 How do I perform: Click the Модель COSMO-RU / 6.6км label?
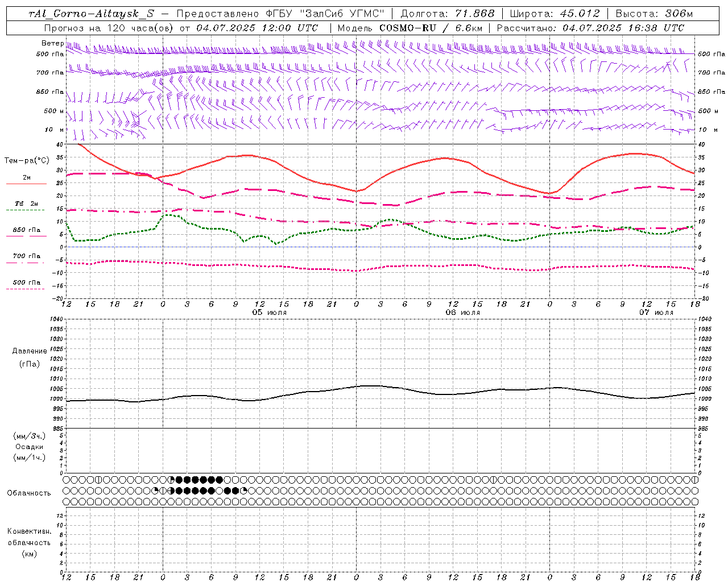click(409, 28)
